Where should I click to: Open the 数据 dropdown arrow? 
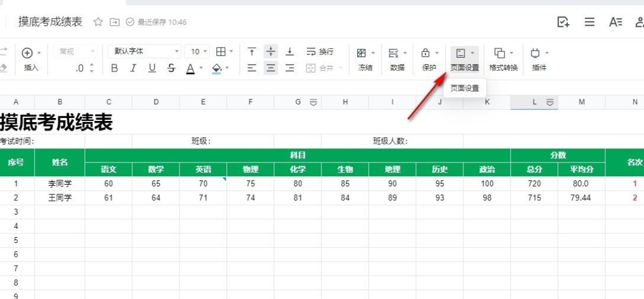click(x=405, y=53)
